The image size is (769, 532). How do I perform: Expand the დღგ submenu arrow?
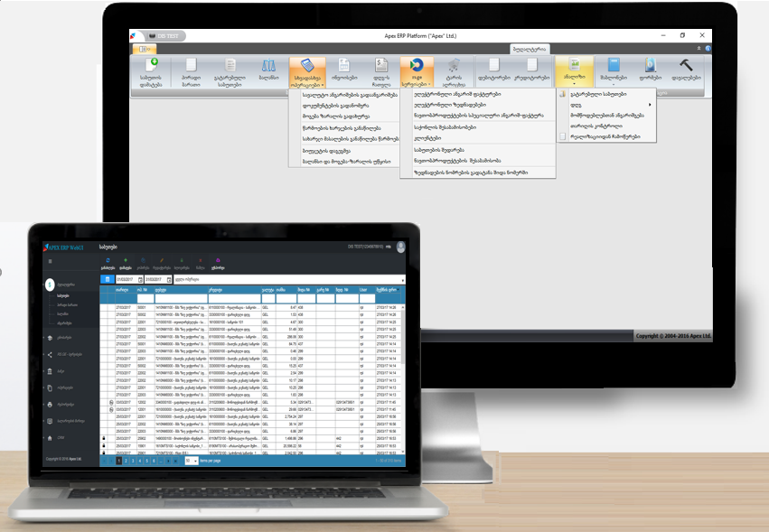[x=650, y=105]
